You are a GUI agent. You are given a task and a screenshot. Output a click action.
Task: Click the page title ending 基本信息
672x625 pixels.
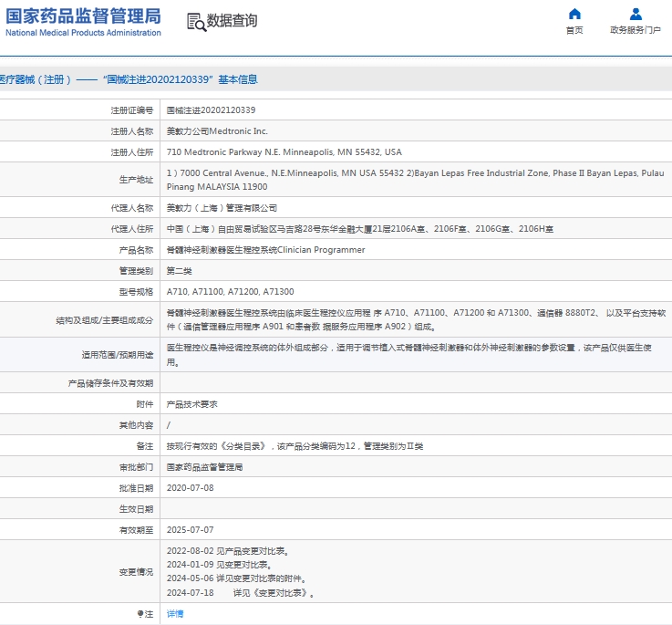129,79
